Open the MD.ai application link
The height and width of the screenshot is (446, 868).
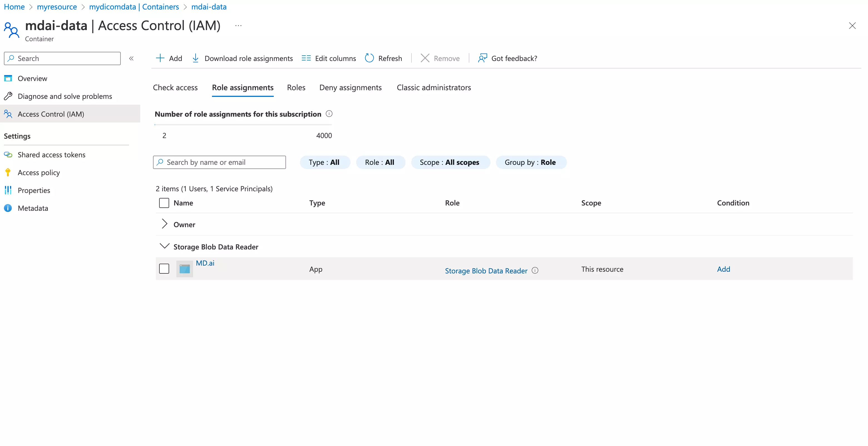point(205,263)
